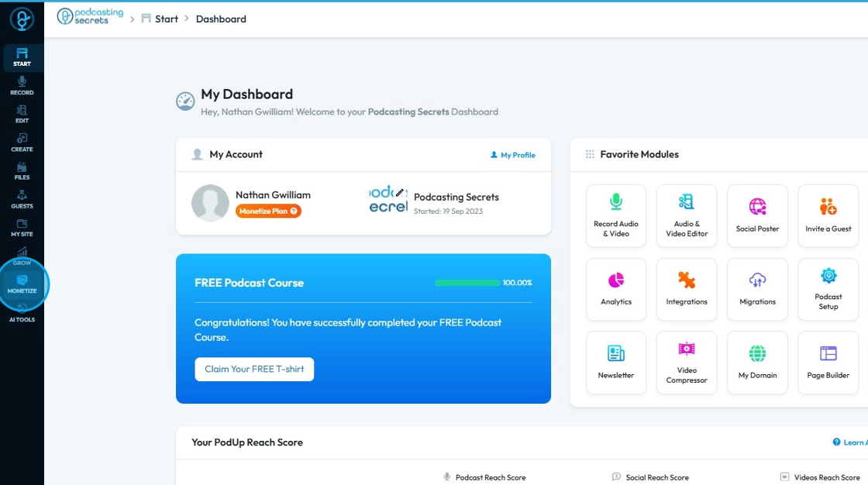Click the Podcasting Secrets podcast name

click(456, 197)
